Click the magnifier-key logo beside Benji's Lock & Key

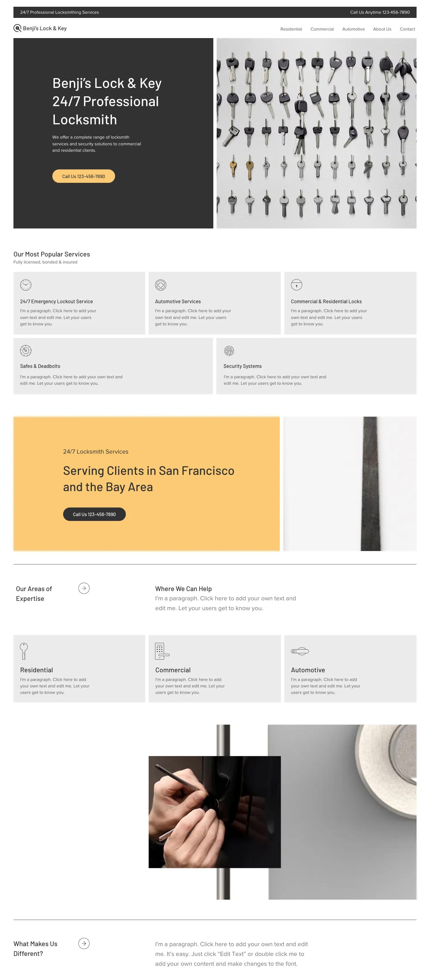17,28
